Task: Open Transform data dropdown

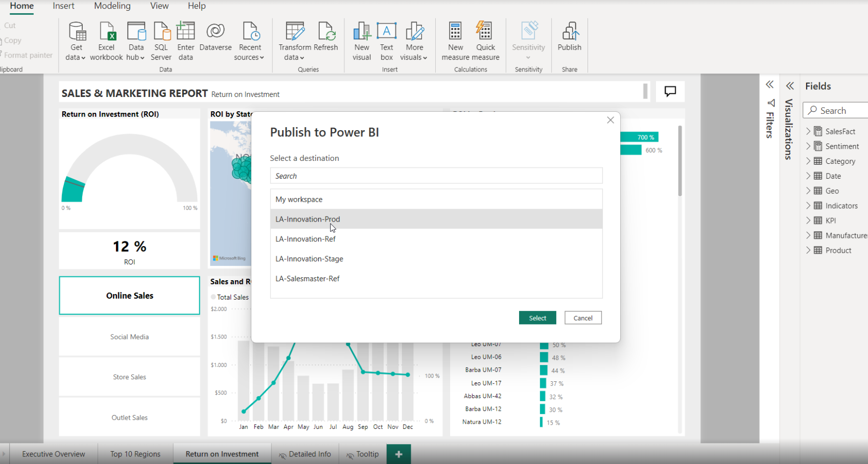Action: (295, 57)
